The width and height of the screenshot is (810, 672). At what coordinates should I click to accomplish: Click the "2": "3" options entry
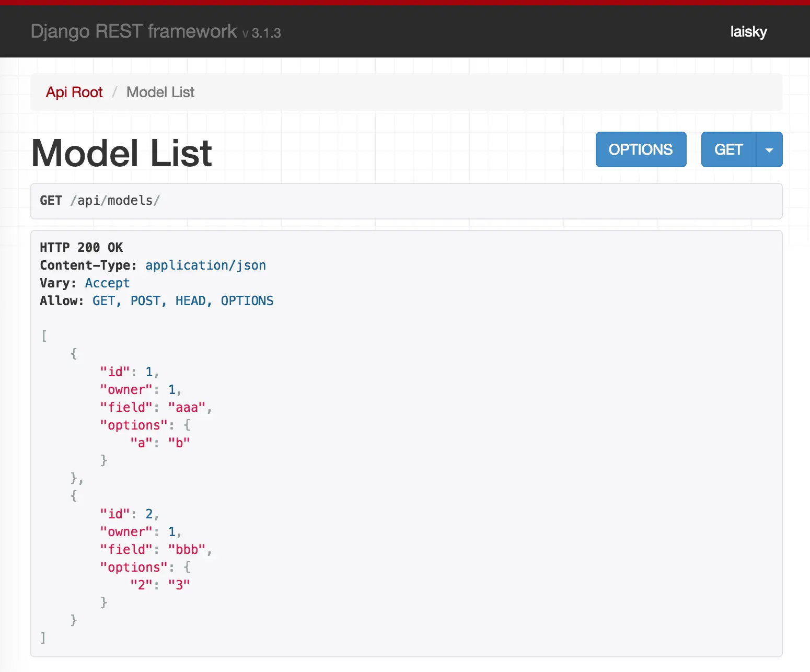click(x=160, y=585)
